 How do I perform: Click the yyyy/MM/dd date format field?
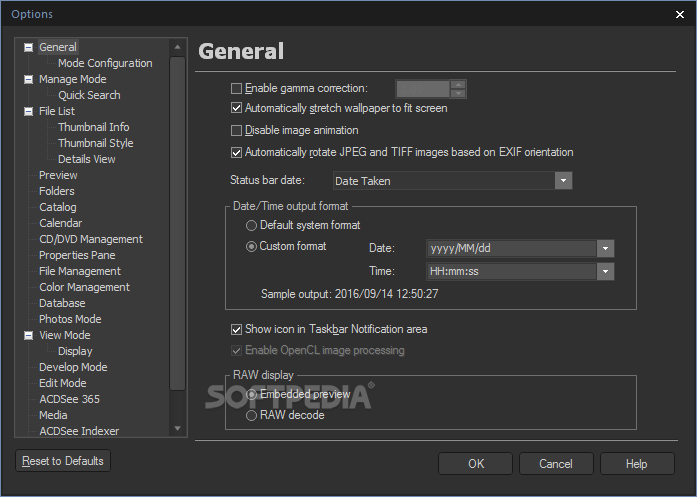pos(511,248)
